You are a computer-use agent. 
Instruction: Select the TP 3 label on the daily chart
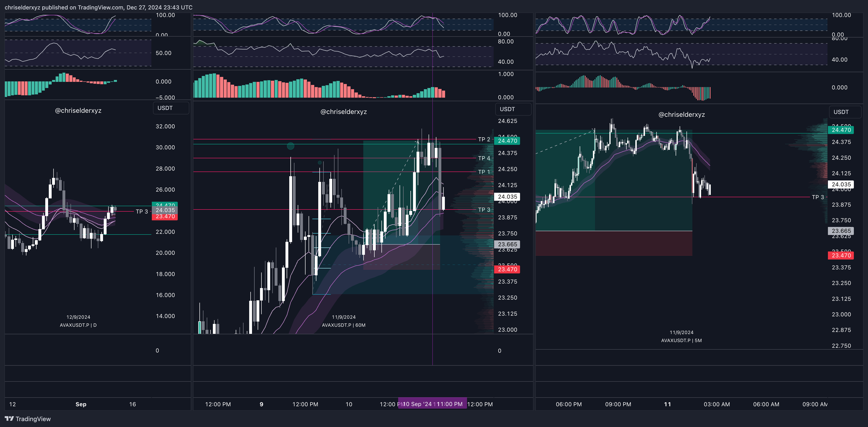(141, 211)
